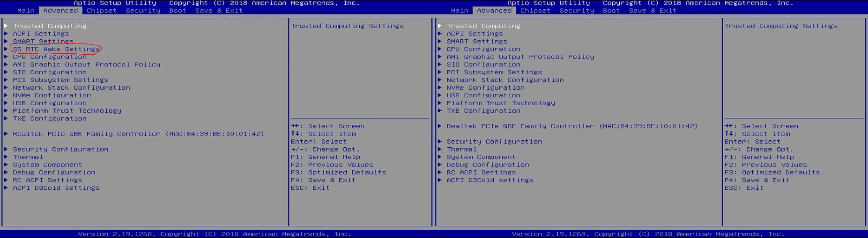This screenshot has height=238, width=868.
Task: Click 'F1: General Help' hint in left screen
Action: click(326, 157)
